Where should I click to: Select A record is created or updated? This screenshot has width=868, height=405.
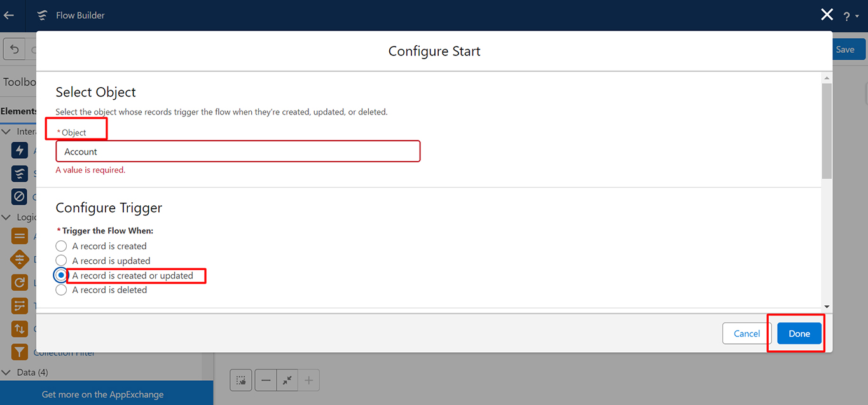tap(61, 275)
